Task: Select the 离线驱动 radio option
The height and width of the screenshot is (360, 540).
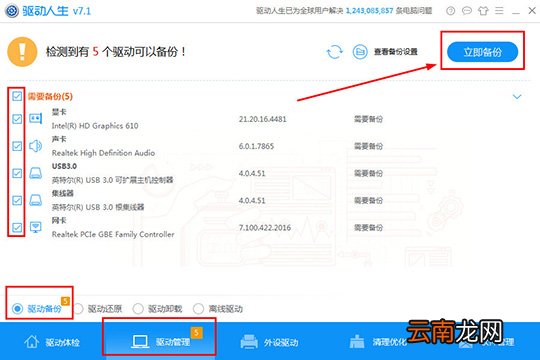Action: pyautogui.click(x=198, y=309)
